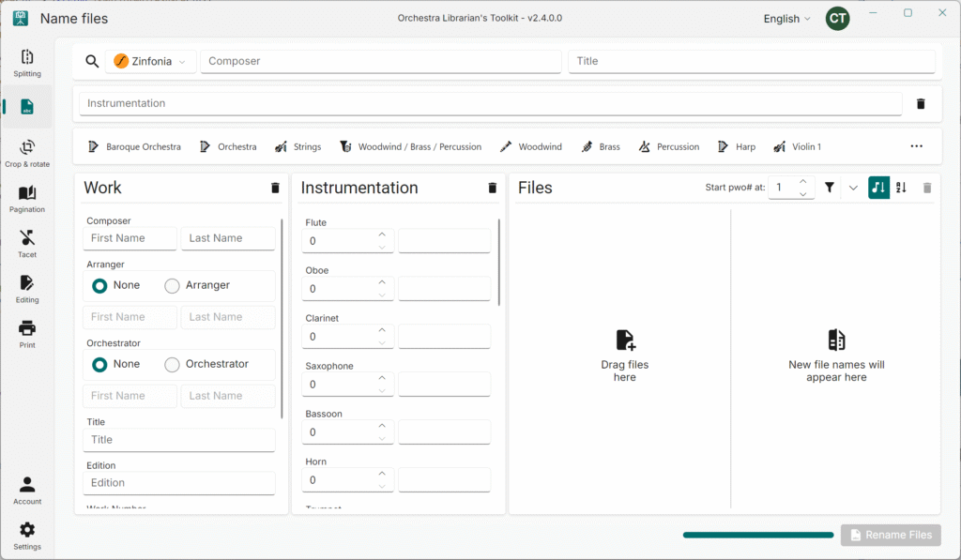Click the search magnifier icon
Viewport: 961px width, 560px height.
tap(92, 61)
